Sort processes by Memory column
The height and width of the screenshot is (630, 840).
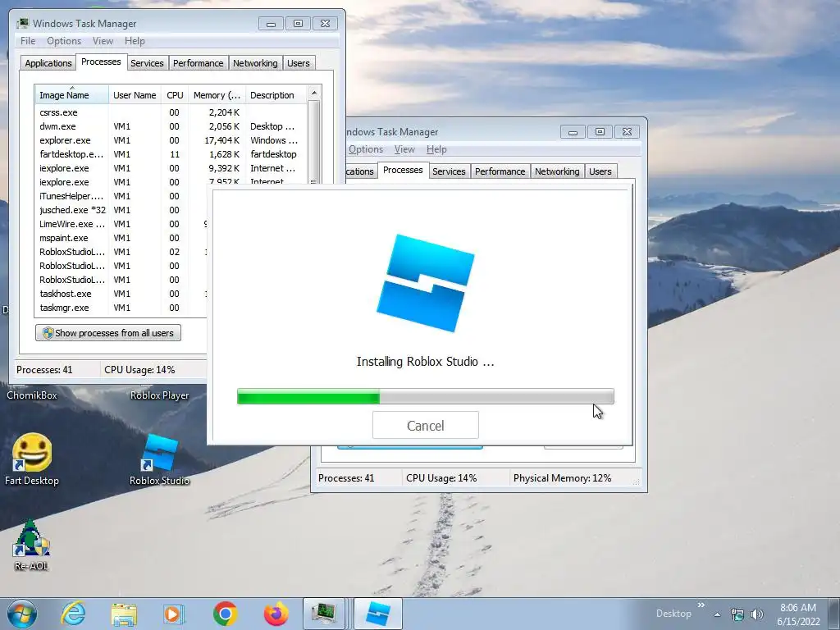217,95
